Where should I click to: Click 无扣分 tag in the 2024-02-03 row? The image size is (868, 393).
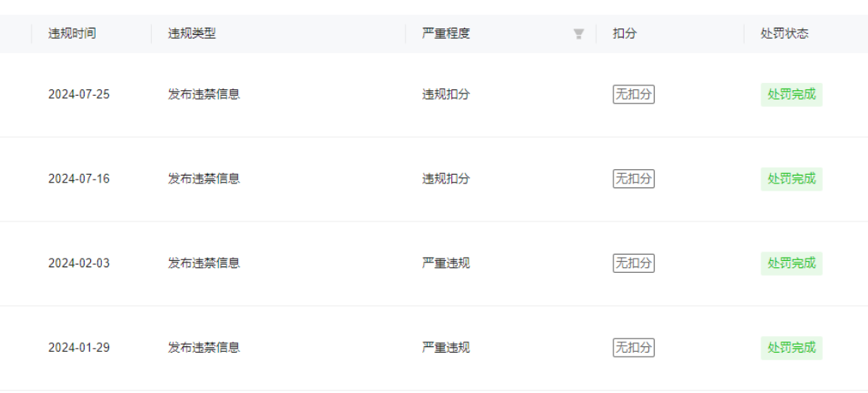(634, 263)
